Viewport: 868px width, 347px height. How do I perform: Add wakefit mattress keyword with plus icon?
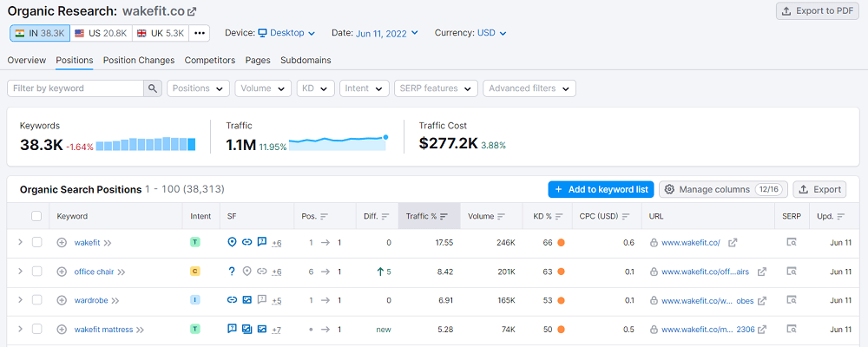[62, 330]
